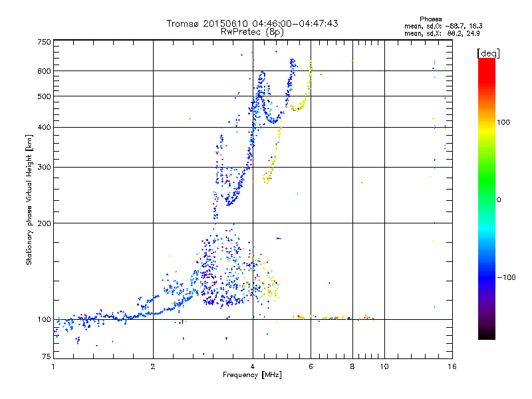Viewport: 532px width, 399px height.
Task: Click colorbar tick label '100'
Action: point(503,122)
